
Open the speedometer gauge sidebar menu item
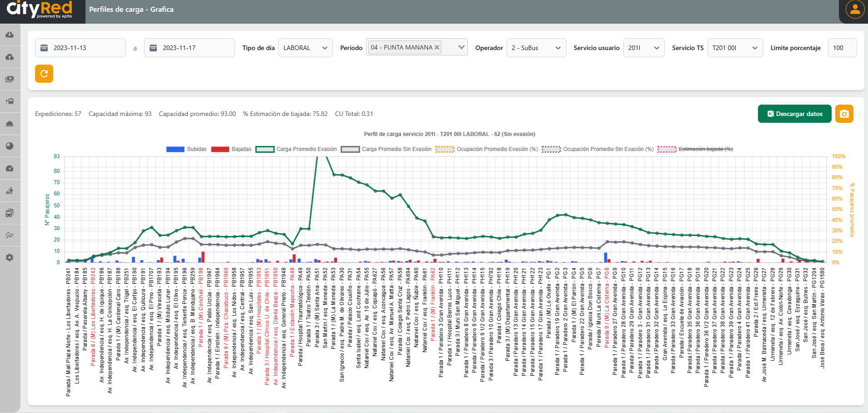click(10, 168)
